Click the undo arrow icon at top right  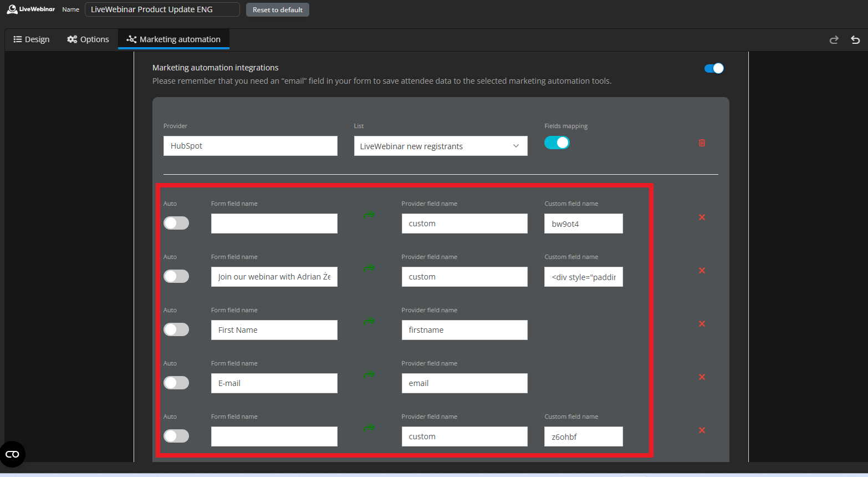[855, 40]
